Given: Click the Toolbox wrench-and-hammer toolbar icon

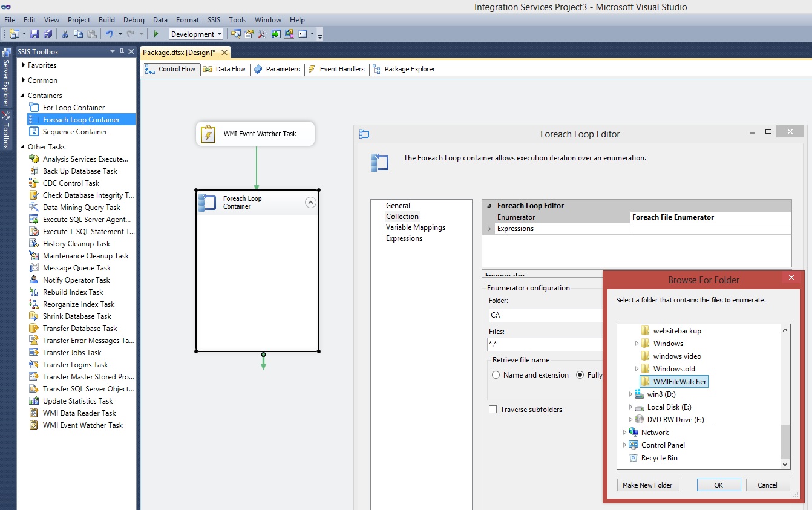Looking at the screenshot, I should [262, 34].
